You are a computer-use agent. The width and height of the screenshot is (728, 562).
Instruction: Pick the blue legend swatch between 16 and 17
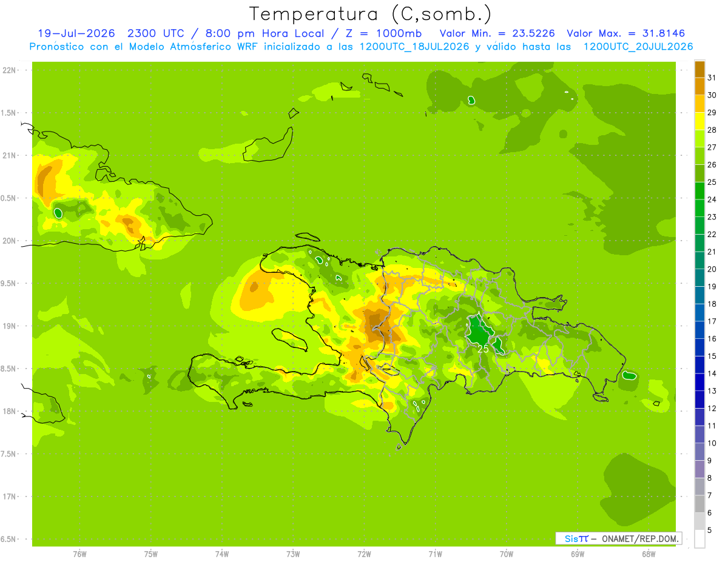pyautogui.click(x=699, y=330)
